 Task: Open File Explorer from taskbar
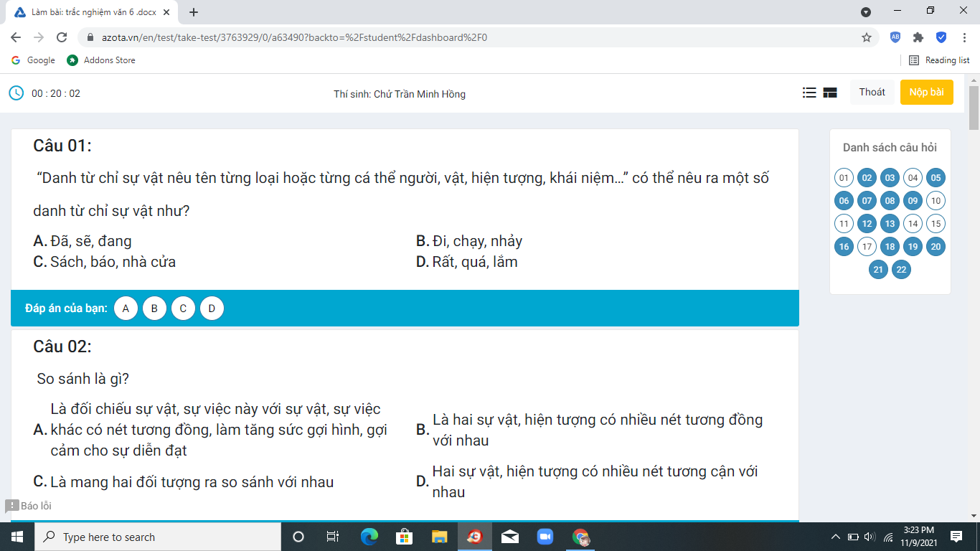point(439,537)
